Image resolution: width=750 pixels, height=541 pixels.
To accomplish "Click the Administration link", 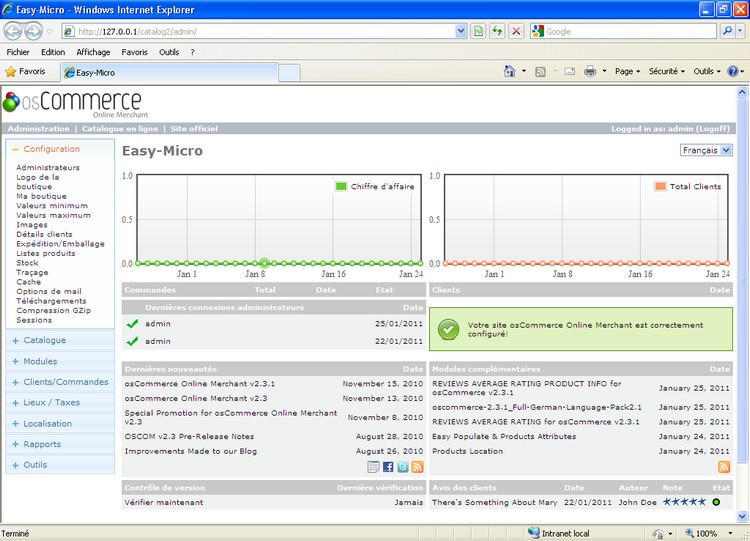I will 39,129.
